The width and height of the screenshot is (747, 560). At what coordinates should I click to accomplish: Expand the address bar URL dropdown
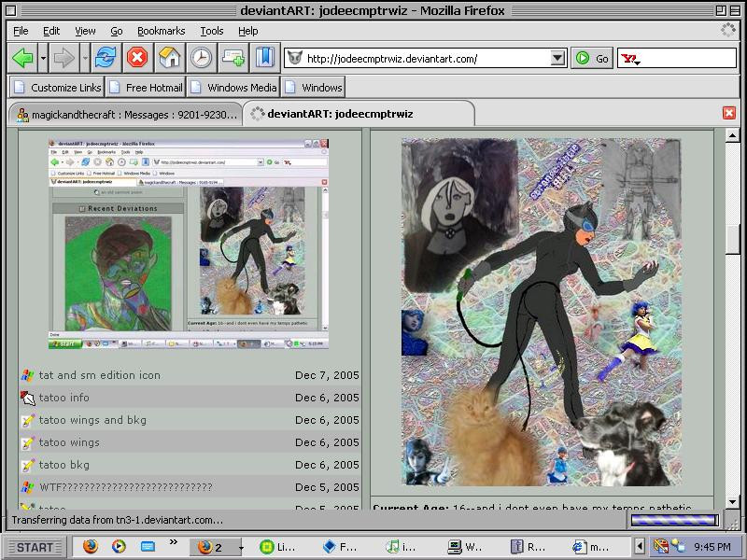[x=557, y=59]
